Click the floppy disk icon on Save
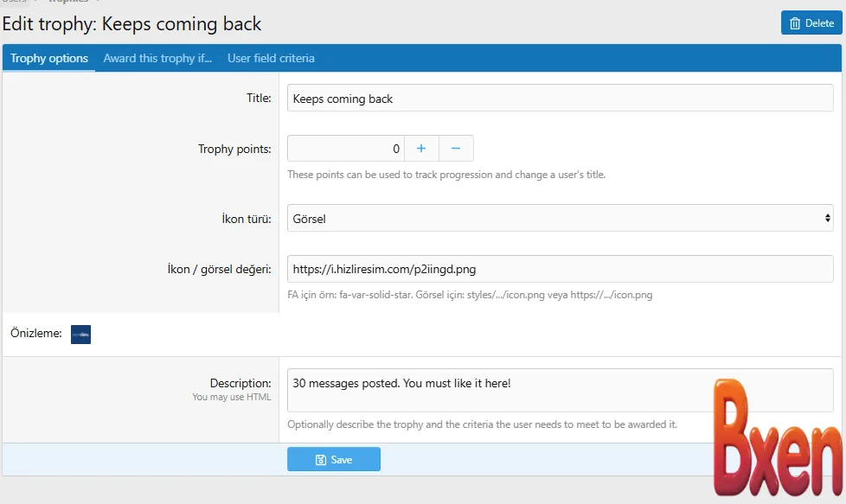The width and height of the screenshot is (846, 504). pyautogui.click(x=321, y=460)
